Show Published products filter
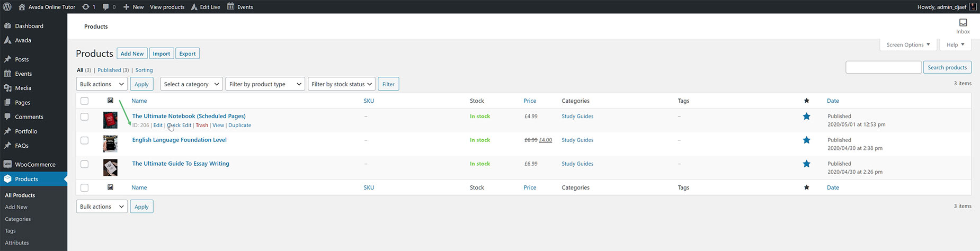The width and height of the screenshot is (980, 251). coord(109,70)
